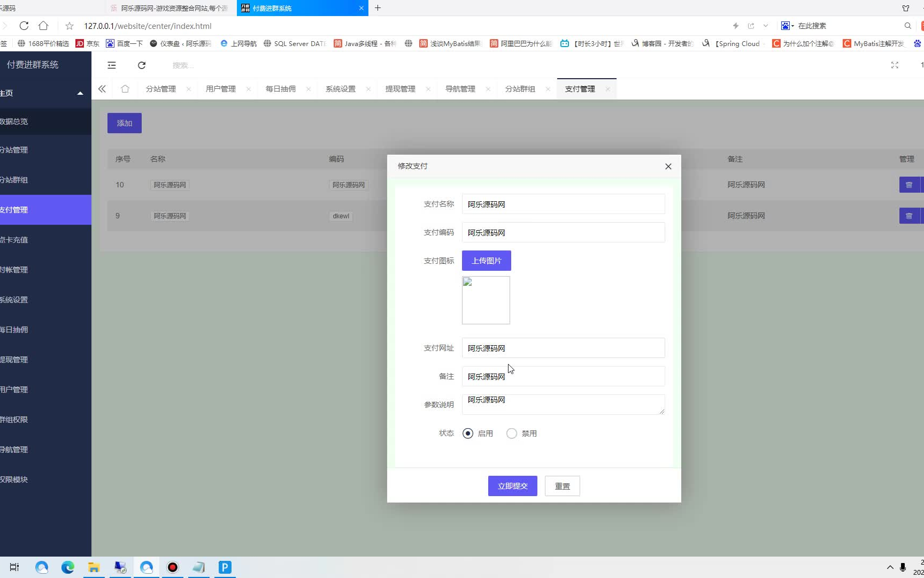Switch to the 系统设置 tab
The width and height of the screenshot is (924, 578).
tap(341, 89)
